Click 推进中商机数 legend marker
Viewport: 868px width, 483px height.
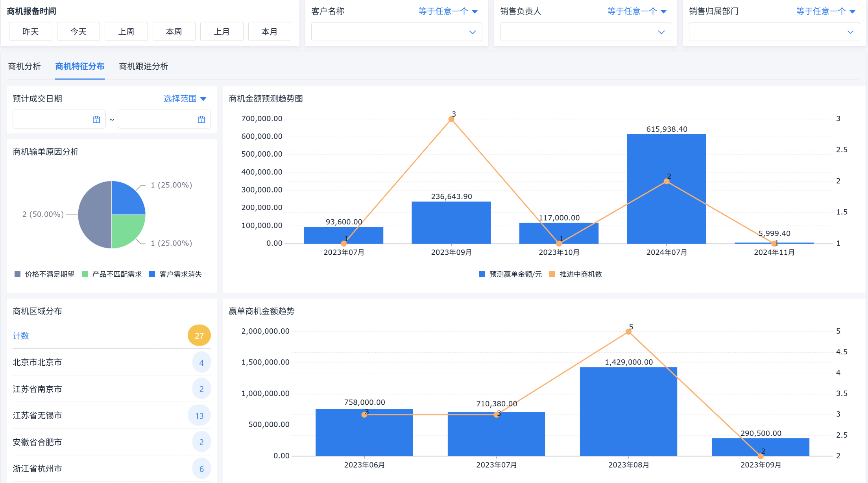pyautogui.click(x=552, y=274)
